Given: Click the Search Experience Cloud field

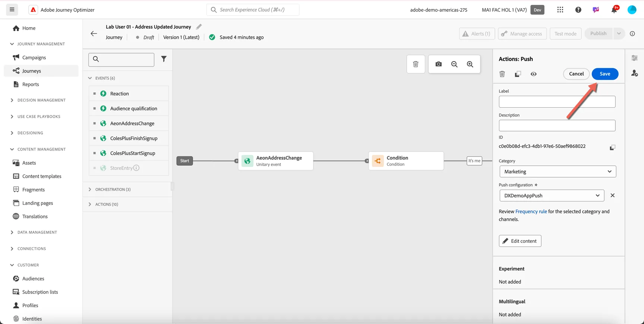Looking at the screenshot, I should click(x=253, y=10).
